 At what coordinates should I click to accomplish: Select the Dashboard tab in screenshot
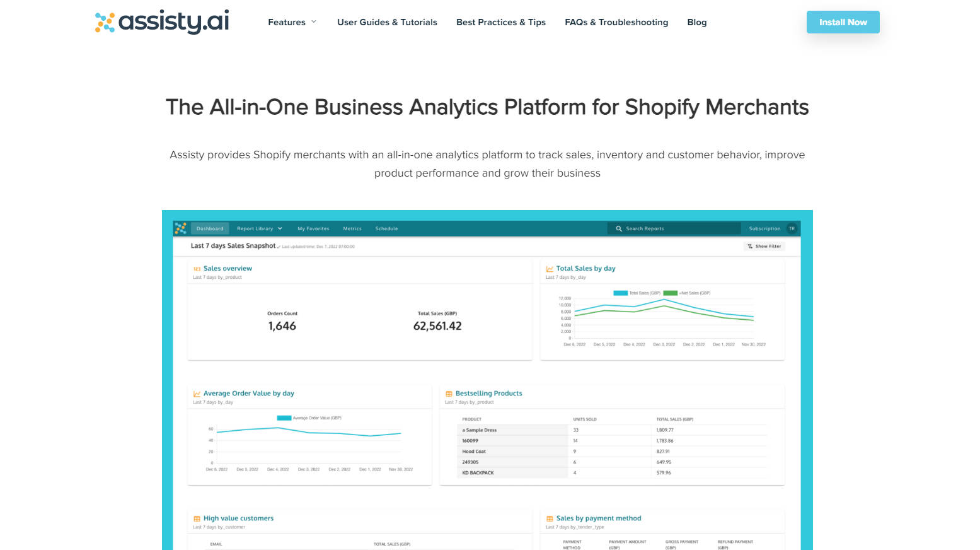pos(210,228)
